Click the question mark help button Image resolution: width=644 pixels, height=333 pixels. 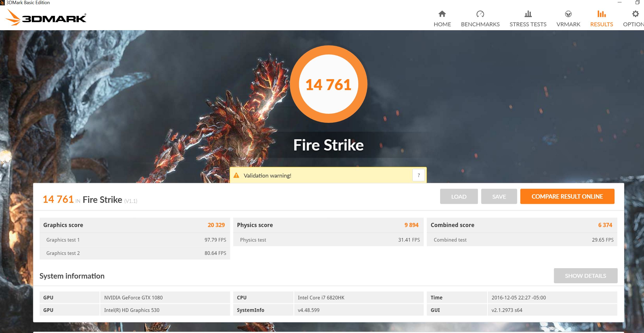[x=419, y=175]
